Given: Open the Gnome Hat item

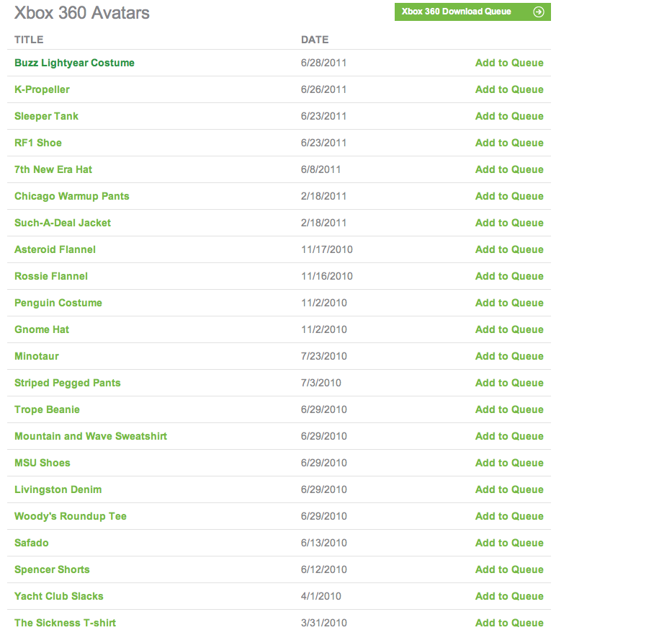Looking at the screenshot, I should tap(42, 329).
